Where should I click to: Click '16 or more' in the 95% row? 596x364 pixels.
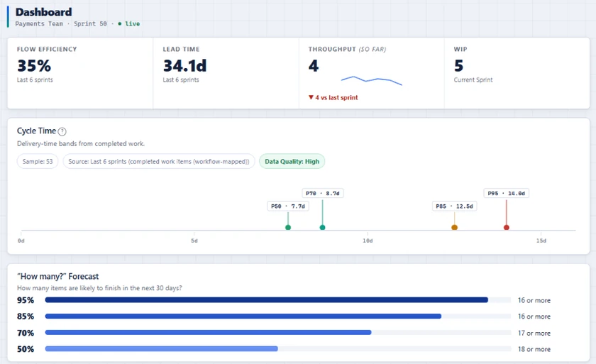tap(534, 300)
